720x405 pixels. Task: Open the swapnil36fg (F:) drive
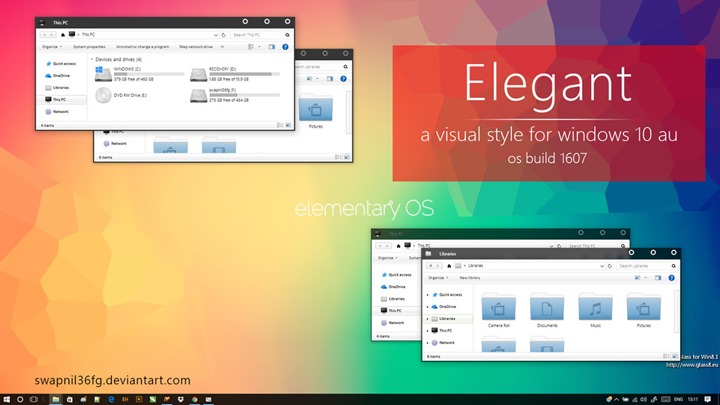pos(235,95)
